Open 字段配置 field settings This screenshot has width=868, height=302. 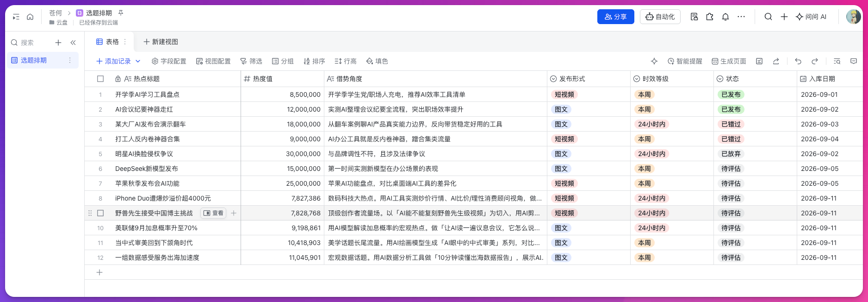point(169,61)
